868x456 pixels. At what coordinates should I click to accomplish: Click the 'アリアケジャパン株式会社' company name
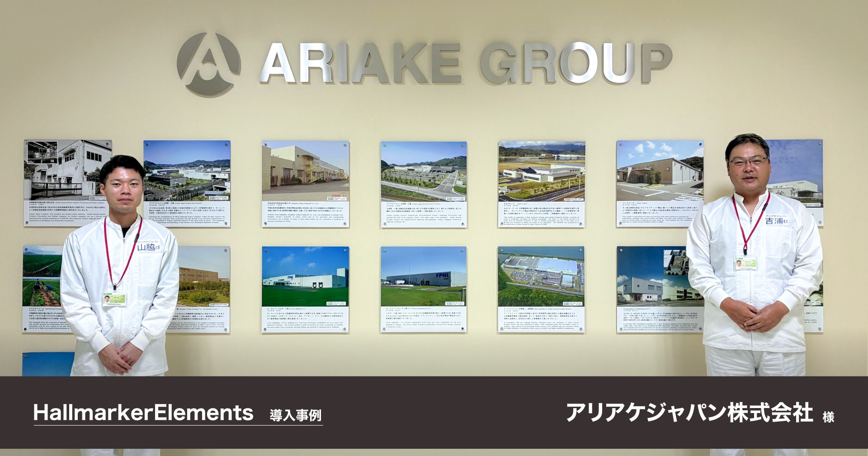[689, 413]
